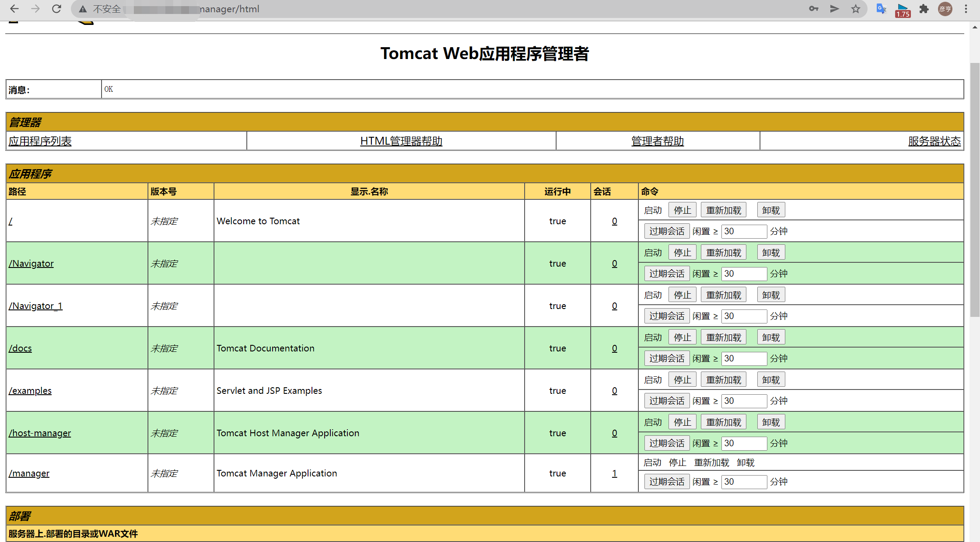Reload the root Welcome to Tomcat app

(x=724, y=210)
